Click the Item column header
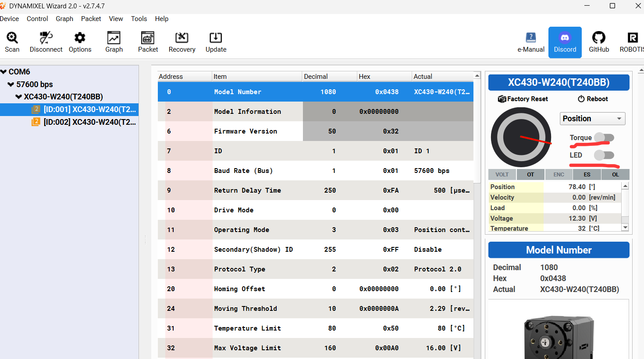644x359 pixels. point(257,76)
